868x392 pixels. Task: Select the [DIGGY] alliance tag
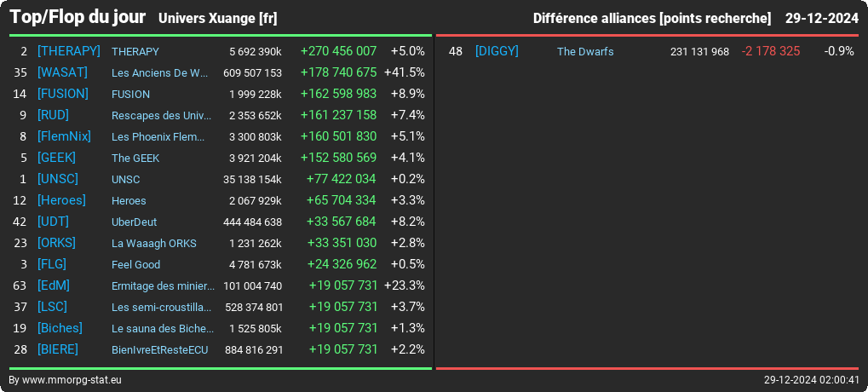tap(497, 51)
